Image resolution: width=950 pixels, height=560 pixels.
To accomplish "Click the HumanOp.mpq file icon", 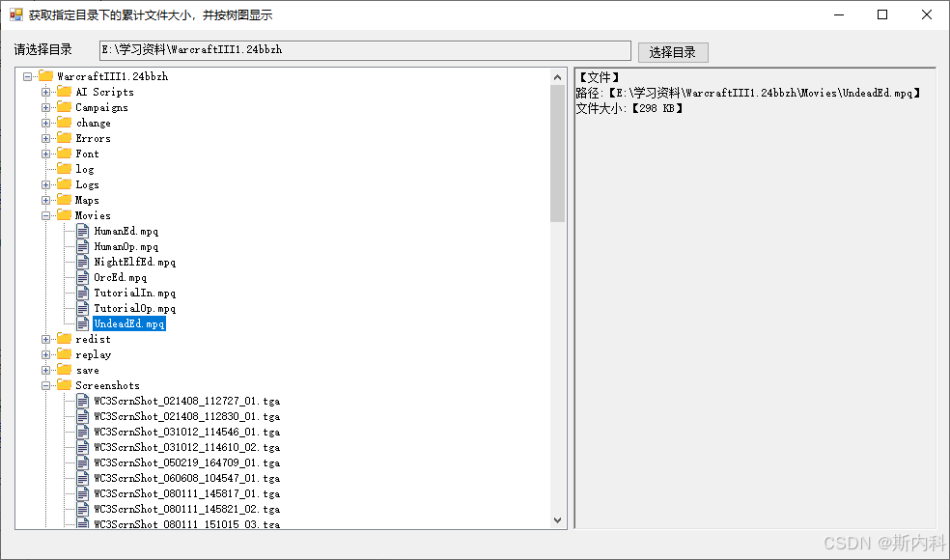I will pos(82,246).
